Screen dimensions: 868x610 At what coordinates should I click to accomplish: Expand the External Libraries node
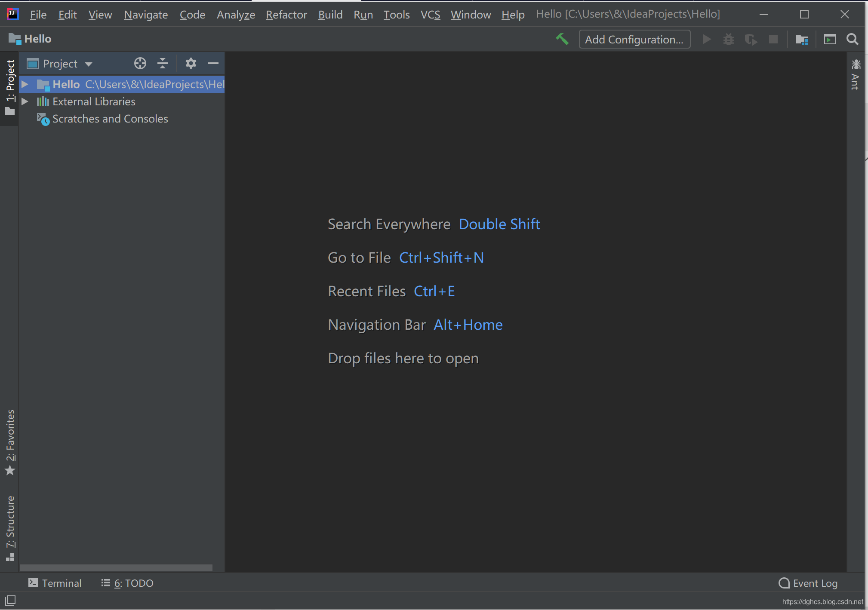point(25,101)
